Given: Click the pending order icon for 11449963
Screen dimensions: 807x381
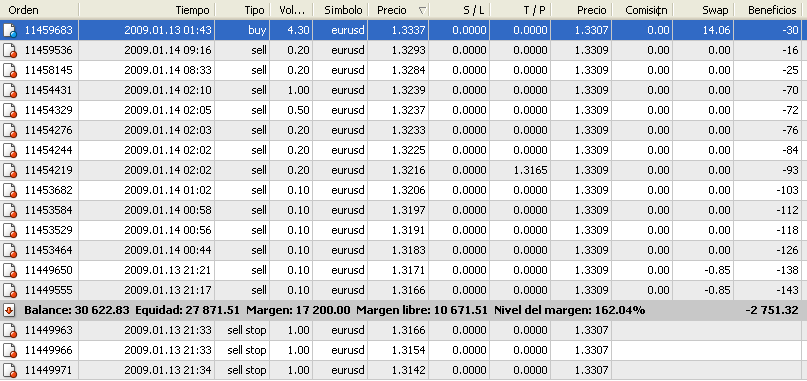Looking at the screenshot, I should [x=10, y=331].
